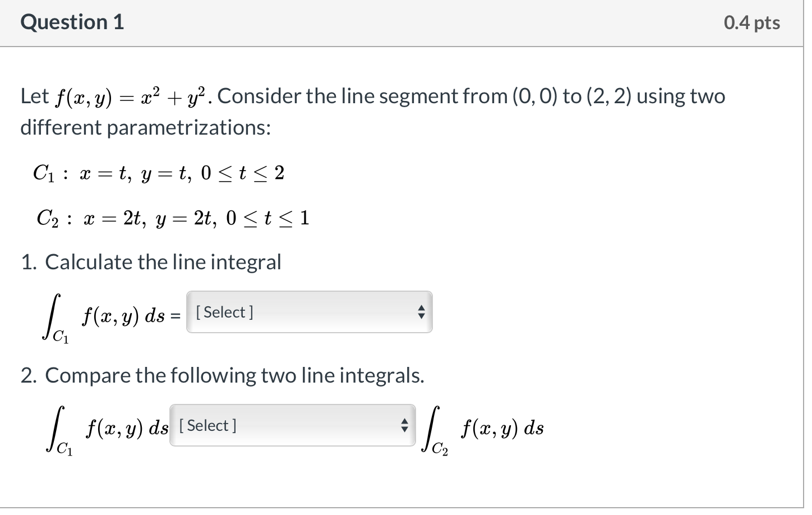This screenshot has width=812, height=515.
Task: Click the 'Calculate the line integral' heading
Action: tap(164, 261)
